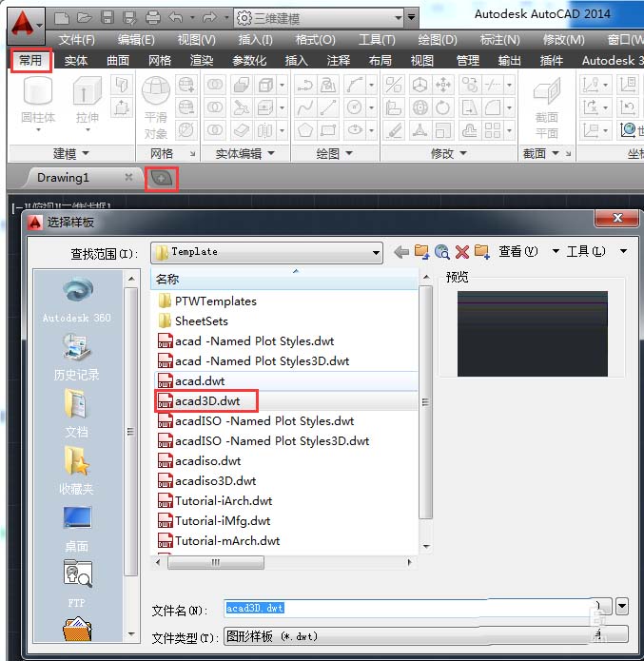Click the Open file icon in quick access
644x661 pixels.
(x=85, y=18)
